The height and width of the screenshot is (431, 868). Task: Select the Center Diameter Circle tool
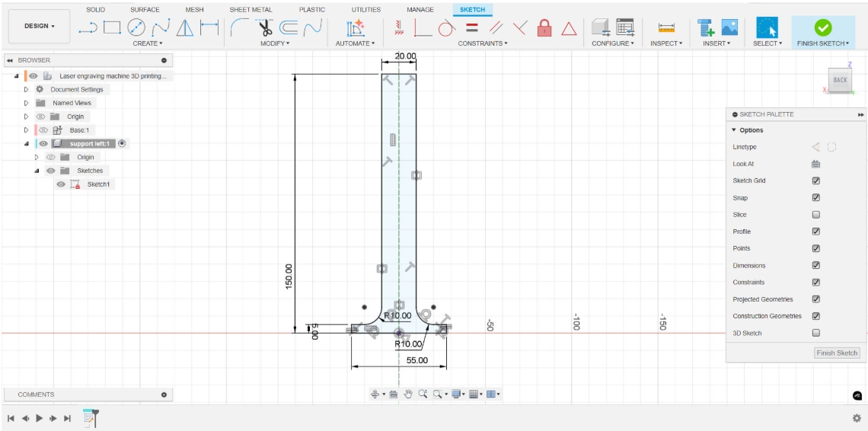[136, 27]
